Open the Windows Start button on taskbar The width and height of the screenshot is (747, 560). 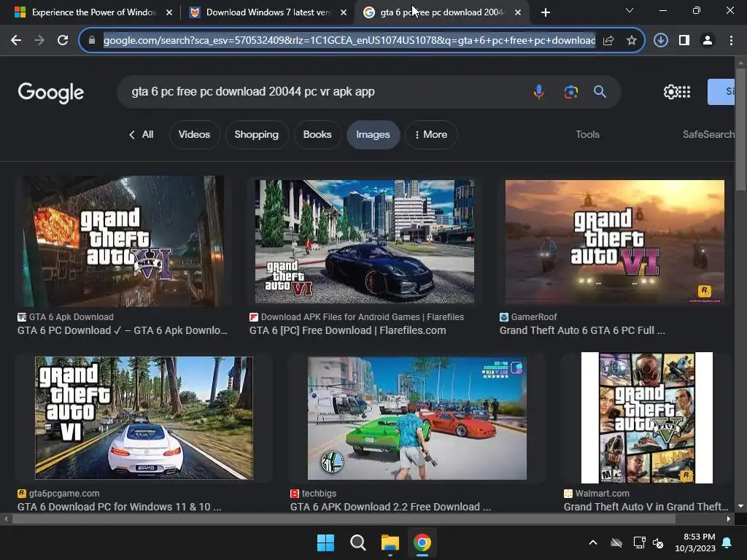[326, 542]
